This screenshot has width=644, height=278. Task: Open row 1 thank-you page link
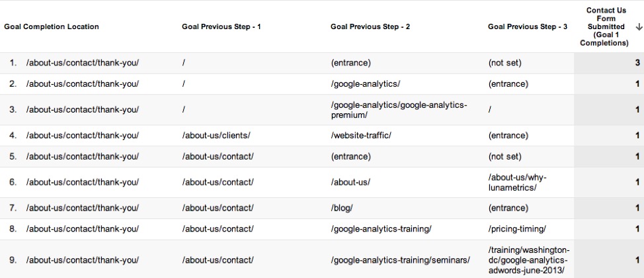[83, 64]
